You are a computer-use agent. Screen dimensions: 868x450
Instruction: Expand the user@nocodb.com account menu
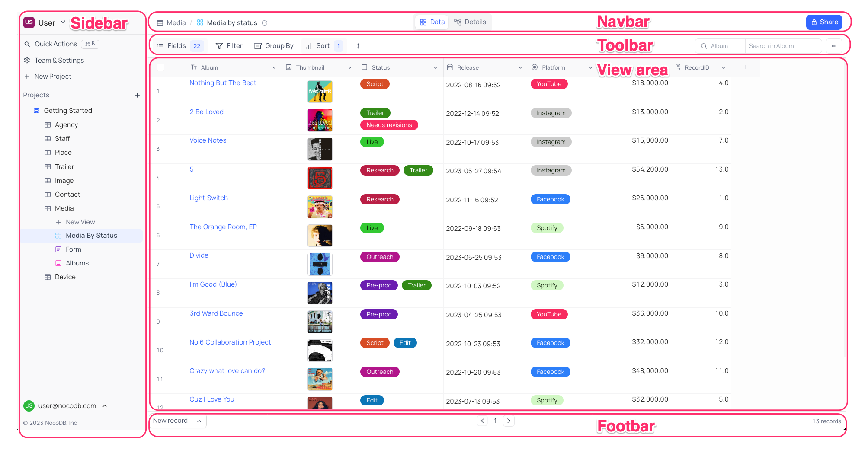[x=105, y=406]
